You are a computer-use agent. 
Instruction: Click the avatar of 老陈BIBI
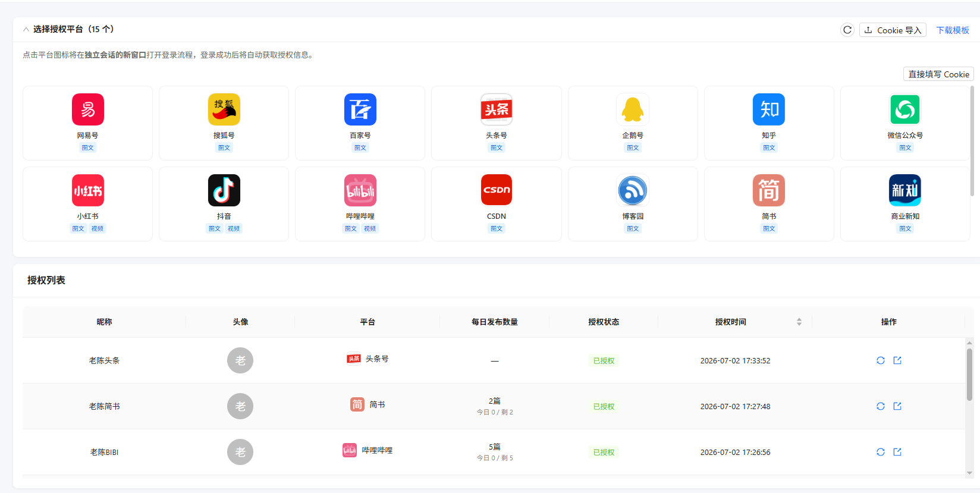240,452
